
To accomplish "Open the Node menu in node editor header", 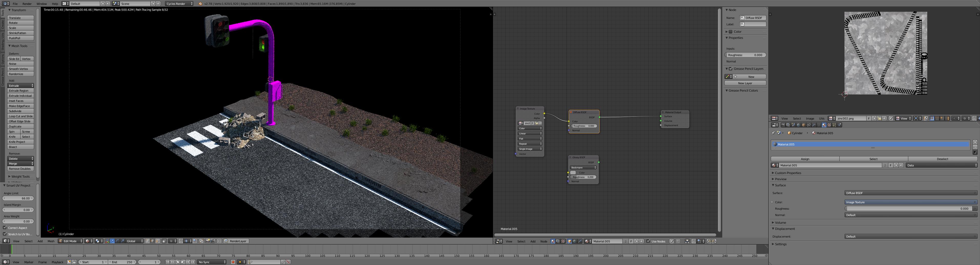I will (x=544, y=241).
